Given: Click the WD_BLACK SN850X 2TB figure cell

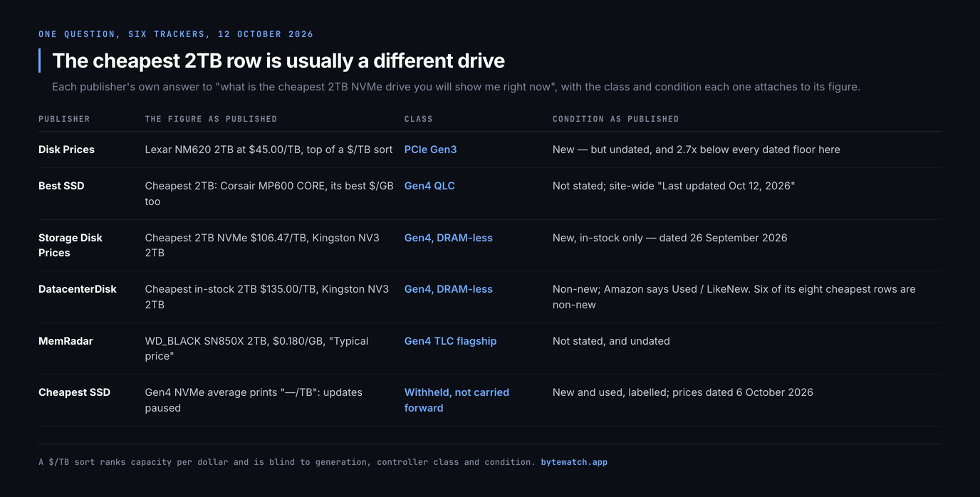Looking at the screenshot, I should click(x=256, y=348).
